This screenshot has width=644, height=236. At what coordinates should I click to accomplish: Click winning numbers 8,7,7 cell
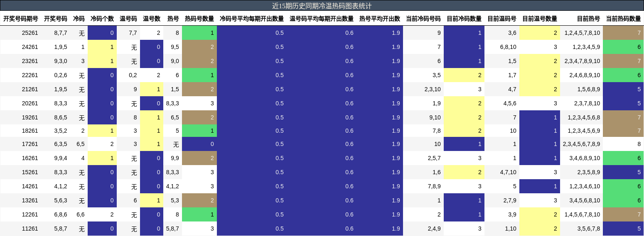coord(61,33)
